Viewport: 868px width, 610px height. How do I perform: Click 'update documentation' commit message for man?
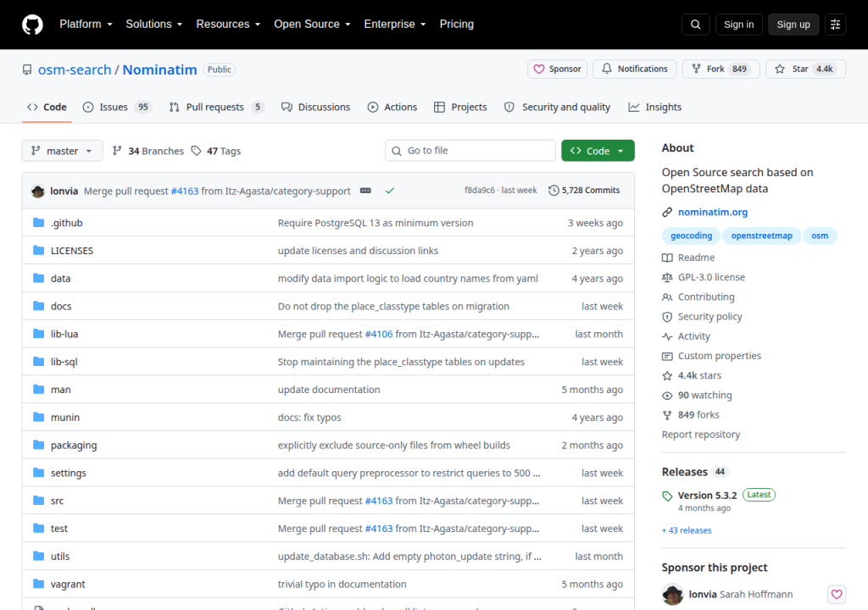click(x=329, y=389)
